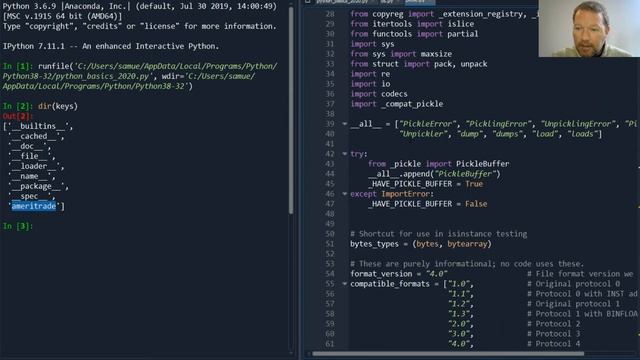Click 'pack, unpack' on the struct import line

tap(460, 64)
